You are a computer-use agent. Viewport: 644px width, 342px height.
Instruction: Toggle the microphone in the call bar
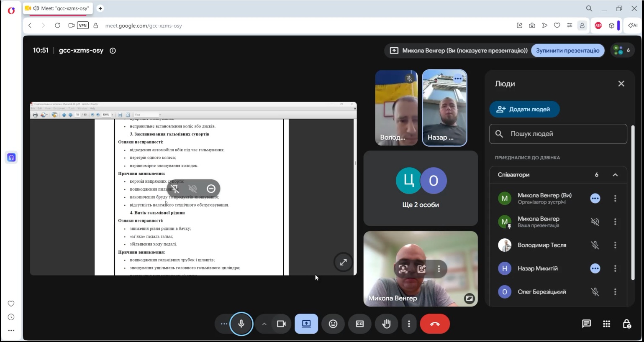click(x=241, y=324)
